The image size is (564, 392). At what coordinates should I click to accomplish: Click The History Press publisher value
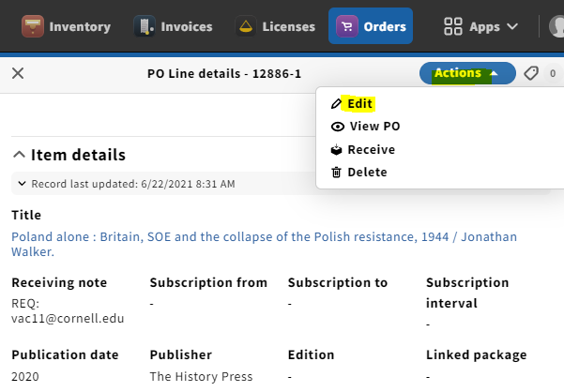(201, 377)
